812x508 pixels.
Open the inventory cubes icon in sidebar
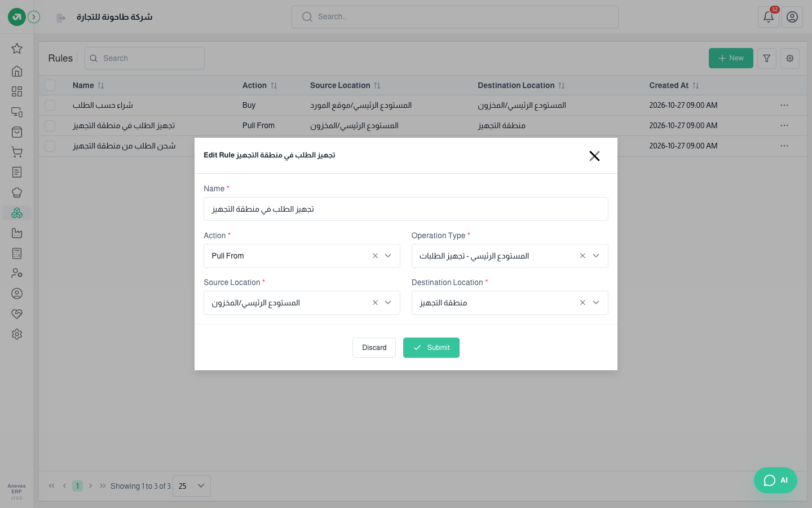17,213
